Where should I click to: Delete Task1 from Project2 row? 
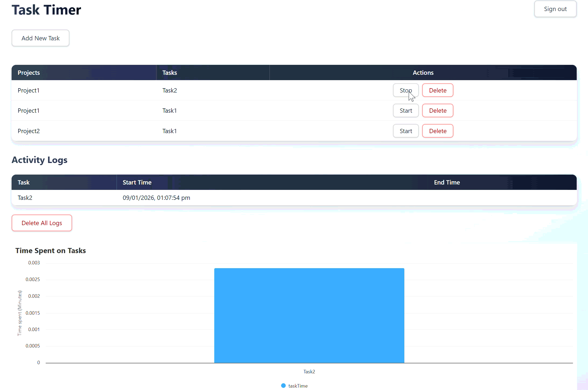tap(437, 131)
